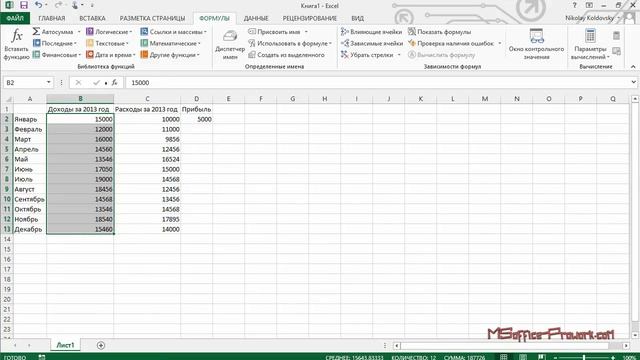
Task: Customize Quick Access Toolbar dropdown
Action: 92,5
